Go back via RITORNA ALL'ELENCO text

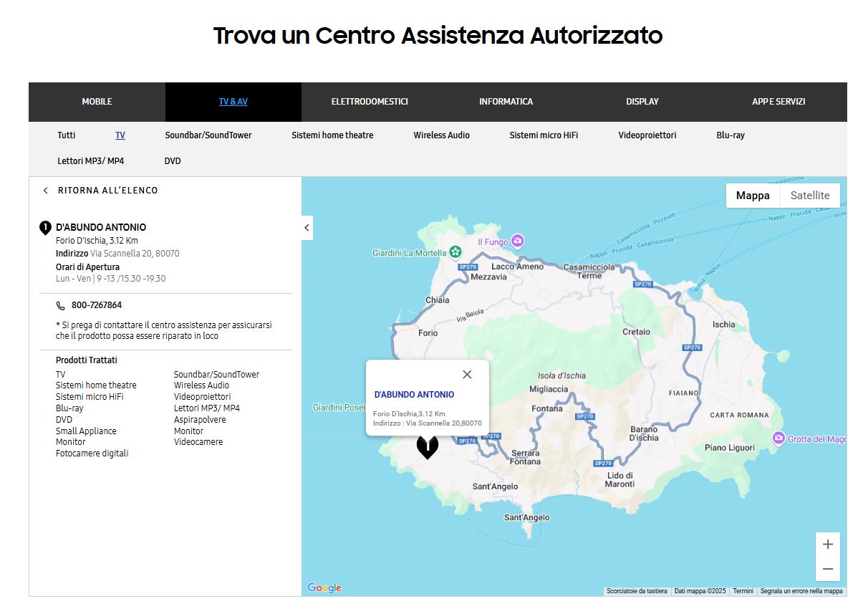[x=108, y=191]
